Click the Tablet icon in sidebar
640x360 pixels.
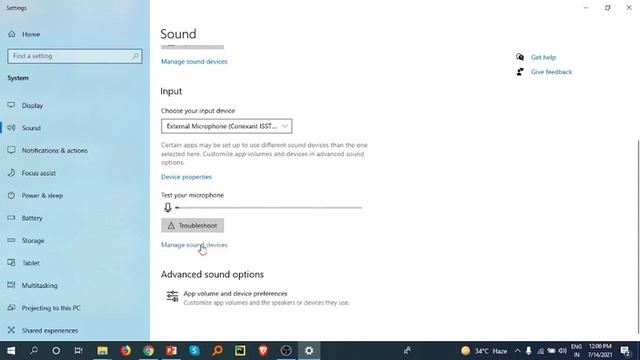coord(11,263)
